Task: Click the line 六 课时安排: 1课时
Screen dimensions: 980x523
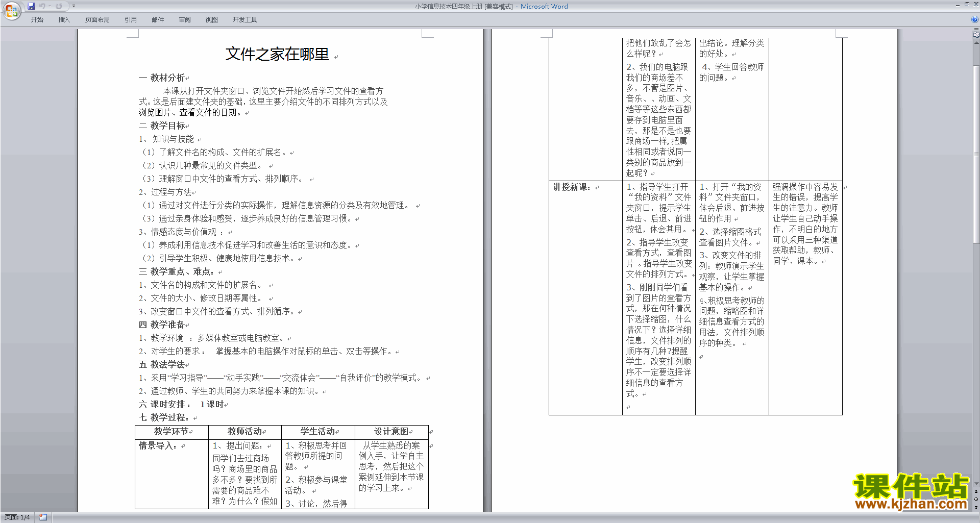Action: 181,404
